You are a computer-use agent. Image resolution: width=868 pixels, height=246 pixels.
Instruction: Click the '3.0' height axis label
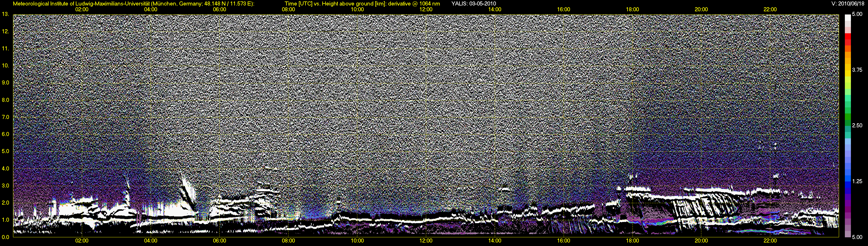[5, 186]
